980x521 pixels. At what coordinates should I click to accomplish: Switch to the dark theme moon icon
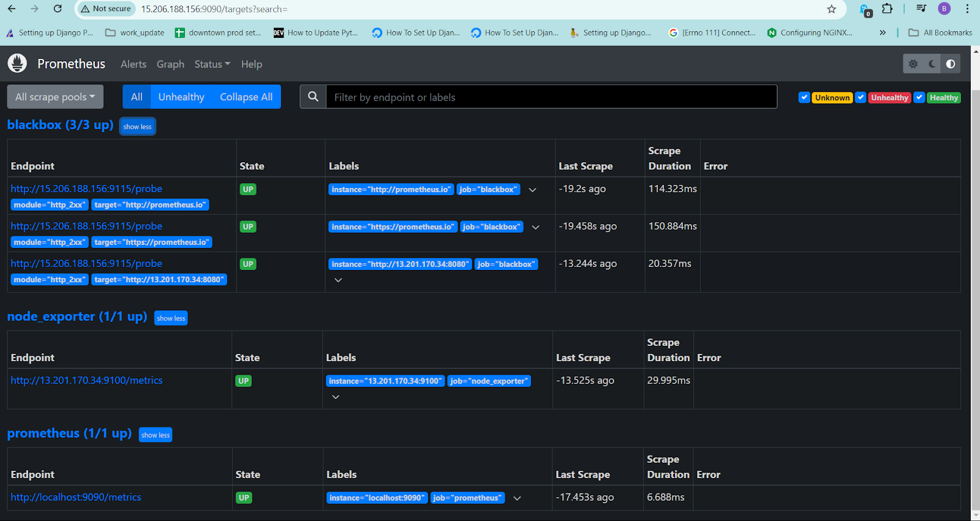tap(932, 64)
